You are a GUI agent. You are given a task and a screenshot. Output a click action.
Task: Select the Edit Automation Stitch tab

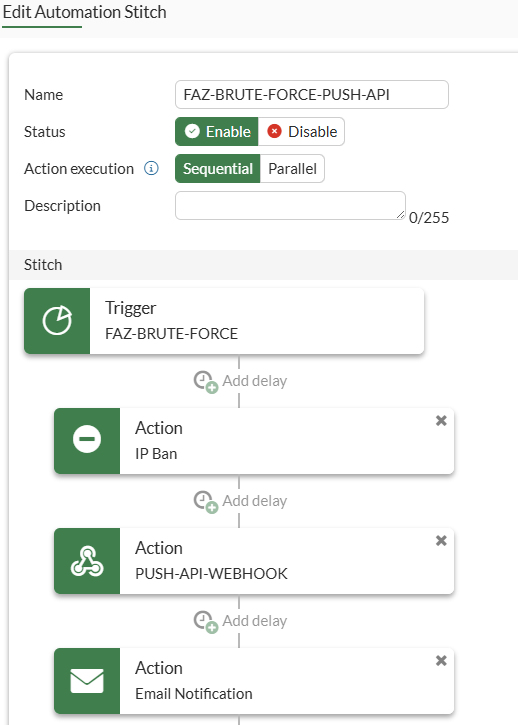tap(84, 12)
